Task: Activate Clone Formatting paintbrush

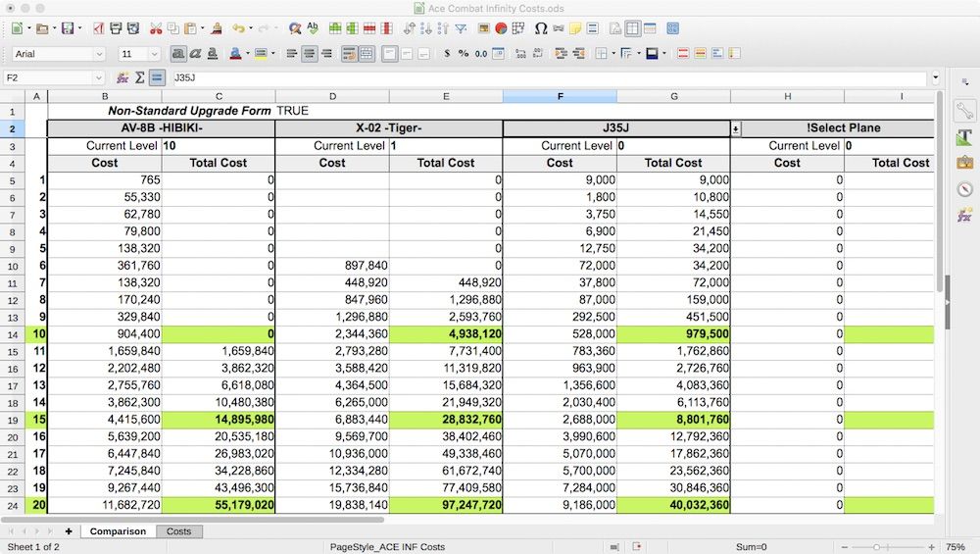Action: click(214, 28)
